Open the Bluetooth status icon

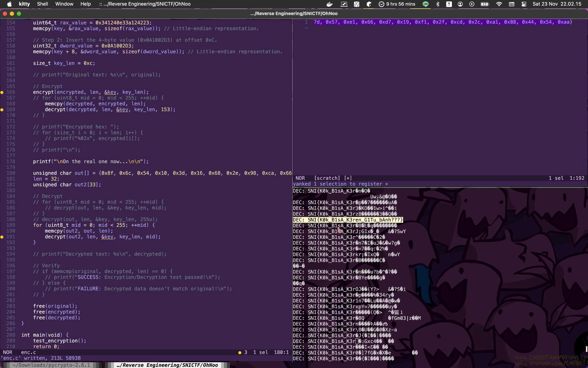coord(438,4)
